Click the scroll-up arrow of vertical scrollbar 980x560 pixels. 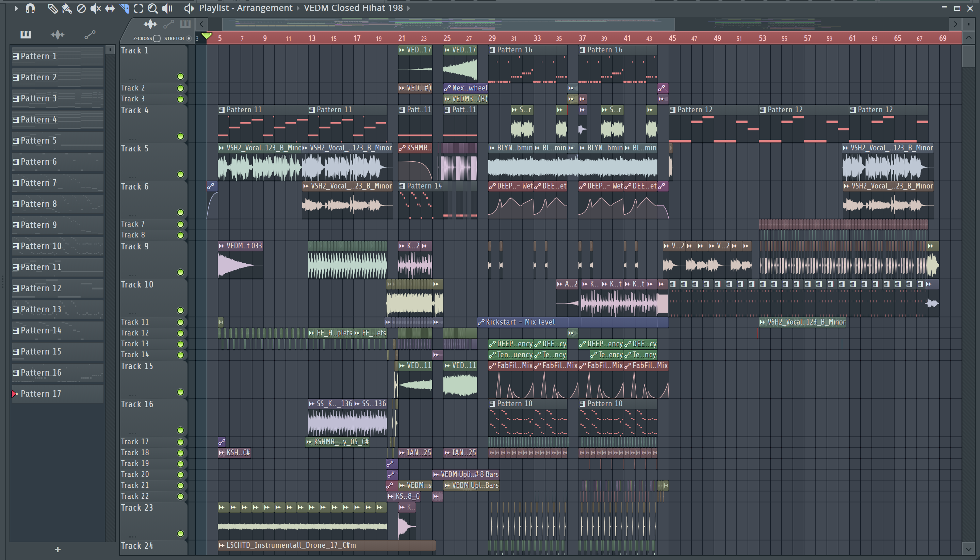pos(968,38)
